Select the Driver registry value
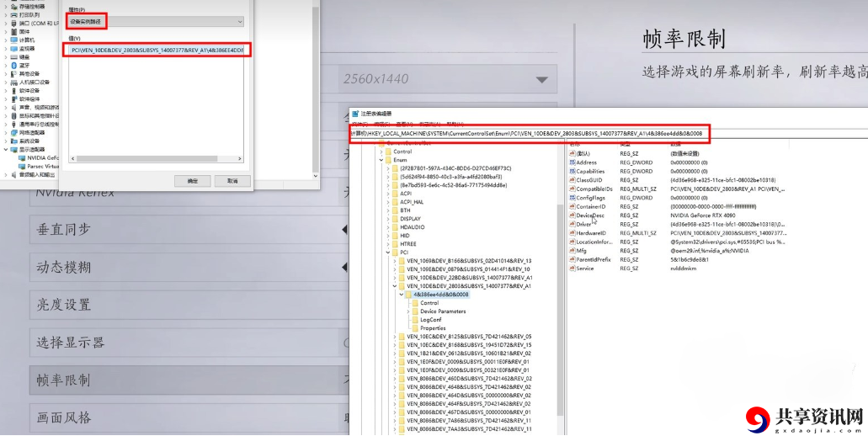This screenshot has height=436, width=868. 583,224
